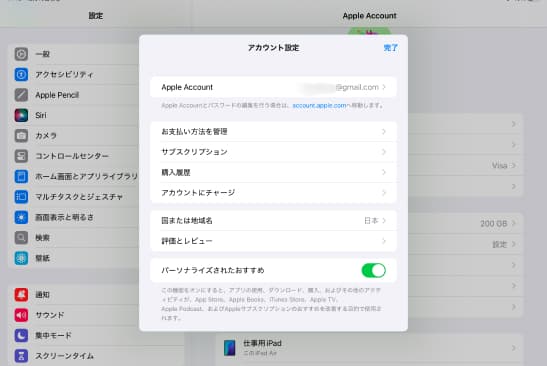Open the 通知 notifications icon
Viewport: 547px width, 366px height.
(21, 295)
